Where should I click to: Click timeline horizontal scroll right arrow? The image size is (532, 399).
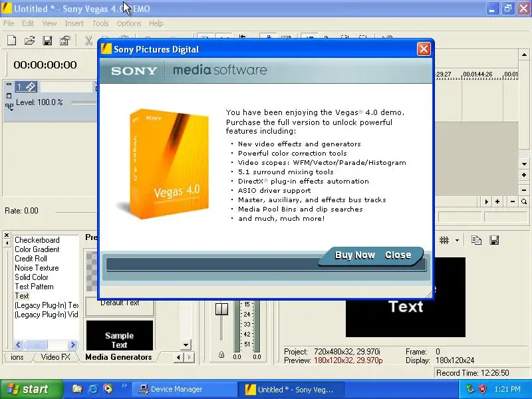pyautogui.click(x=487, y=202)
